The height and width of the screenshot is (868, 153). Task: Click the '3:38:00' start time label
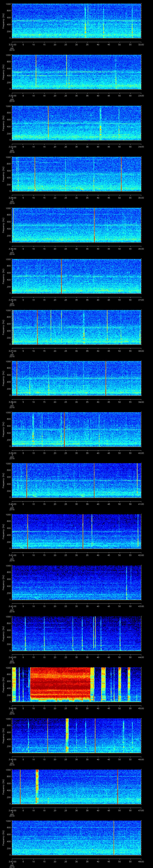click(x=12, y=402)
